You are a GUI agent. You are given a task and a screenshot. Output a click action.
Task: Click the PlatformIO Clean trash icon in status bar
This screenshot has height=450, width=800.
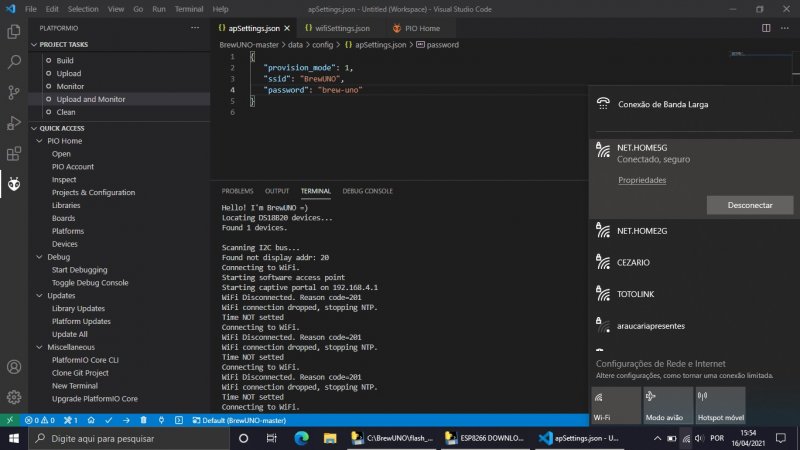pyautogui.click(x=143, y=420)
